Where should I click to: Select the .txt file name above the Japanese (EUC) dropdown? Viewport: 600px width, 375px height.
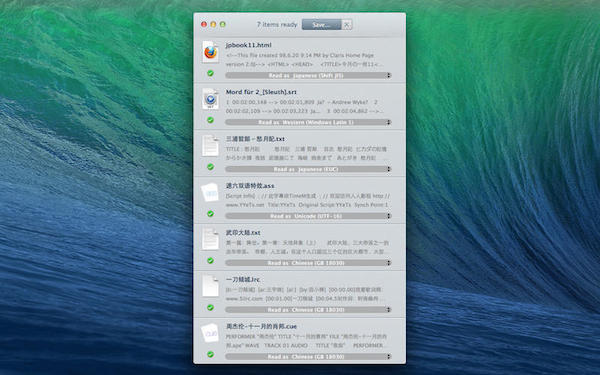255,139
